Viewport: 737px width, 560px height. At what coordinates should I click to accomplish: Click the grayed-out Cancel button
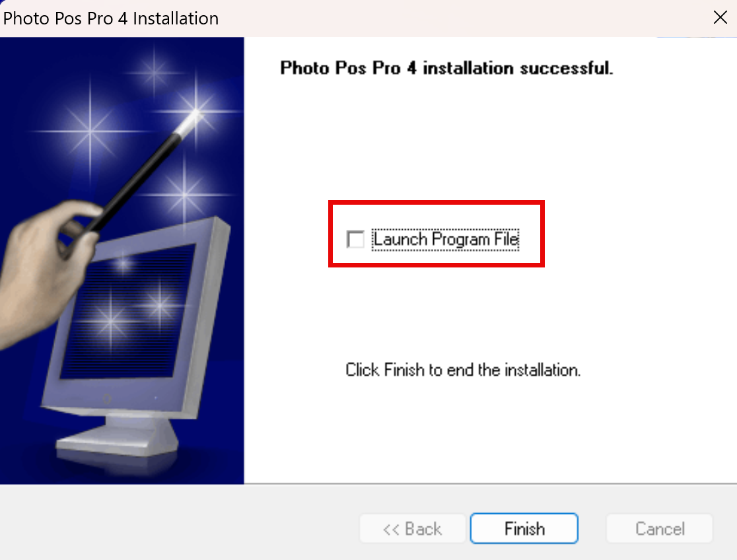[x=660, y=528]
